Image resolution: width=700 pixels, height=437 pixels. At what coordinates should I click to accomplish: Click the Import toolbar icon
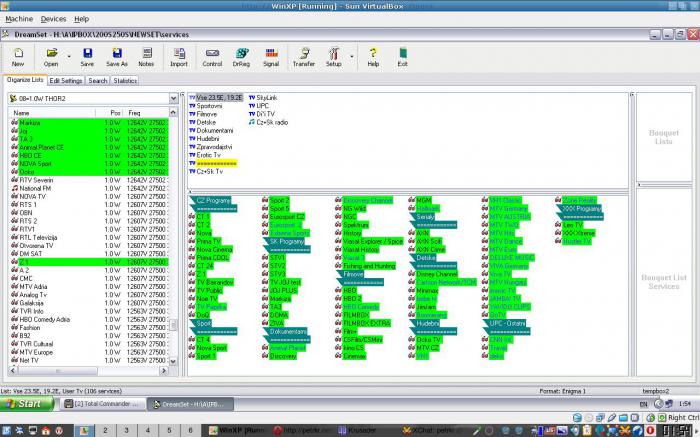click(179, 57)
